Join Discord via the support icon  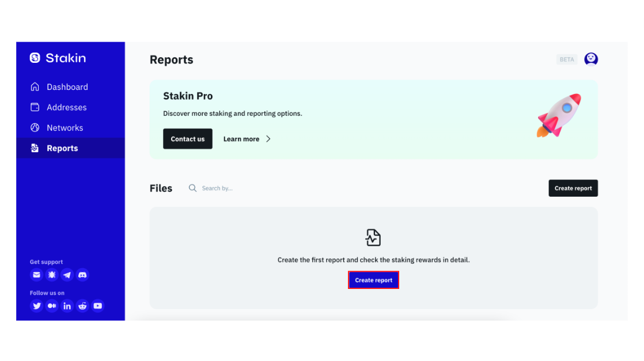tap(82, 274)
